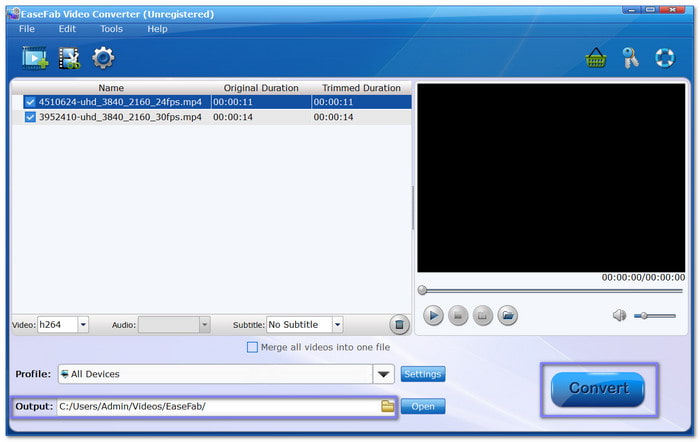Screen dimensions: 700x442
Task: Click the Add Video icon in toolbar
Action: 35,58
